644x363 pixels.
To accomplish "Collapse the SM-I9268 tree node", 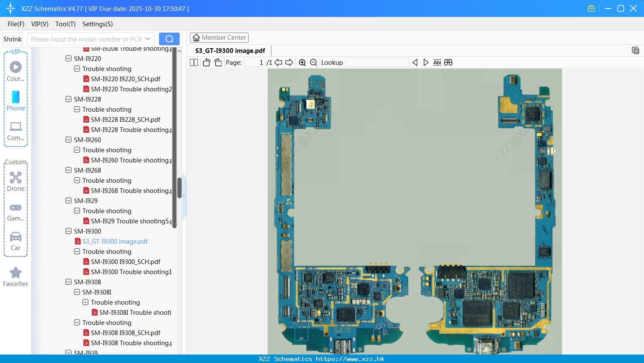I will click(x=69, y=170).
